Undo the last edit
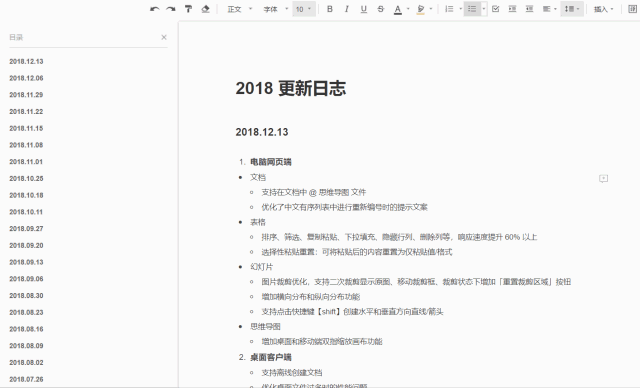The width and height of the screenshot is (640, 388). coord(154,9)
